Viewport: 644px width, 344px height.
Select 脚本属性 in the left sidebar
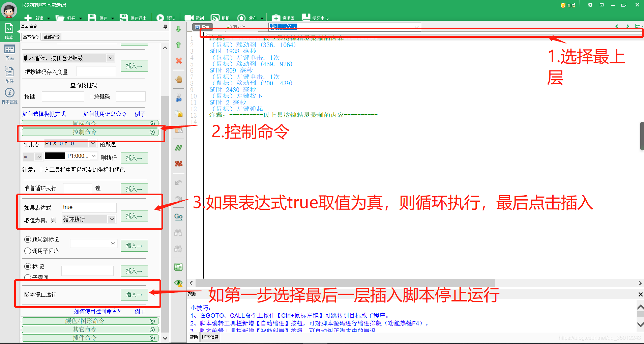click(9, 95)
